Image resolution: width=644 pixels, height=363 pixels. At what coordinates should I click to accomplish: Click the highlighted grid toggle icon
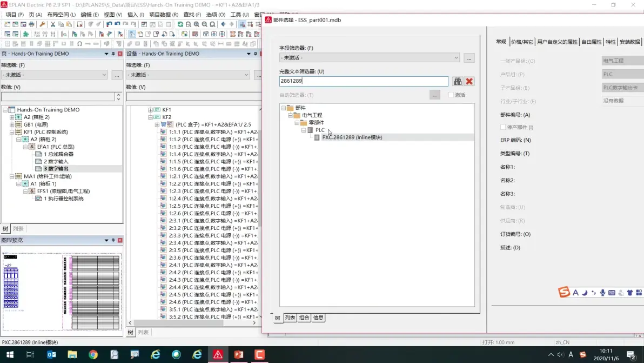pyautogui.click(x=243, y=24)
